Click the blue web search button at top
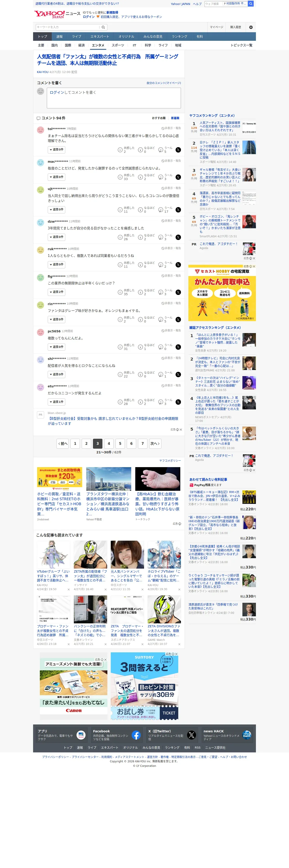The image size is (289, 868). (251, 4)
